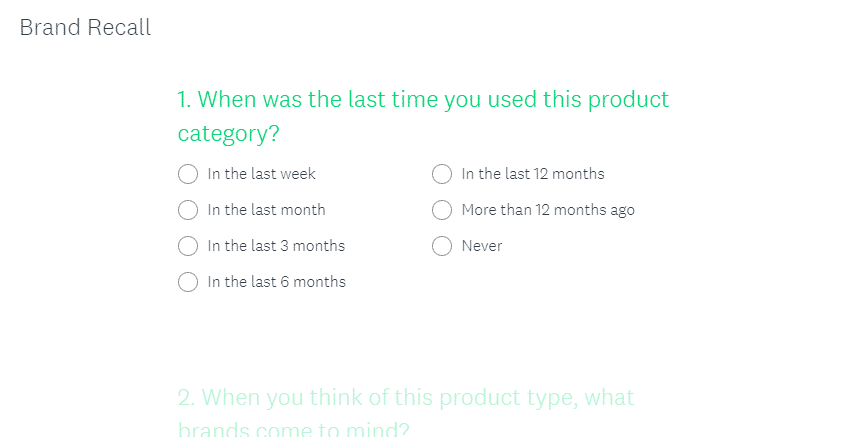Click the 'More than 12 months ago' label text
The height and width of the screenshot is (437, 856).
[548, 210]
